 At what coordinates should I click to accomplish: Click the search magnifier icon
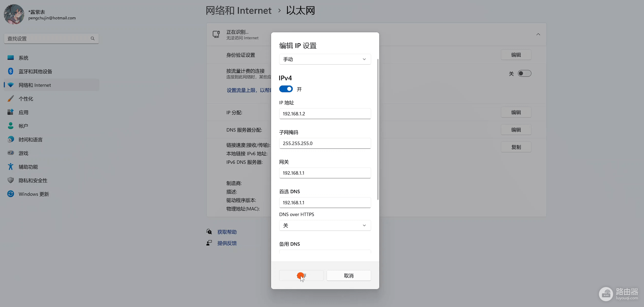pos(92,38)
